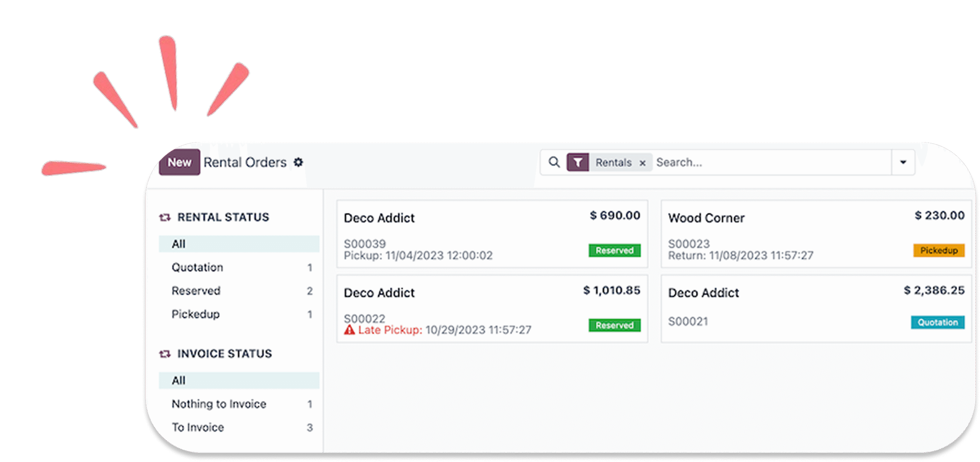Click the magnifying glass search icon
This screenshot has width=980, height=462.
coord(554,162)
